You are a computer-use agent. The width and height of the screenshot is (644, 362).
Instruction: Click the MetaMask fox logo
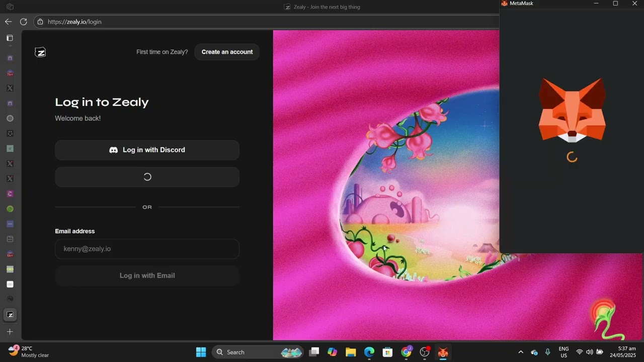pyautogui.click(x=572, y=111)
